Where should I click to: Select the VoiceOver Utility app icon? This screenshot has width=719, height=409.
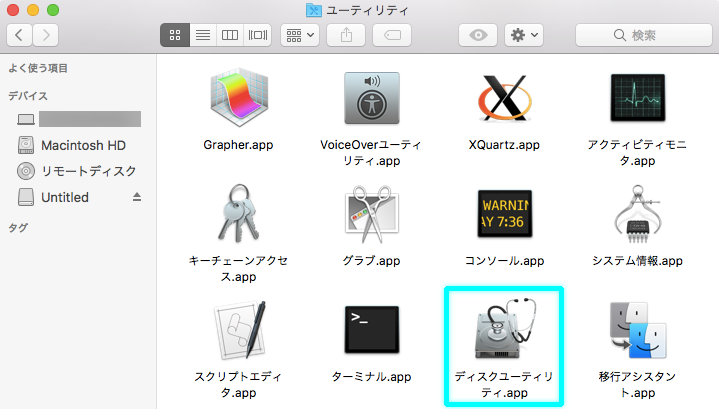(x=372, y=98)
